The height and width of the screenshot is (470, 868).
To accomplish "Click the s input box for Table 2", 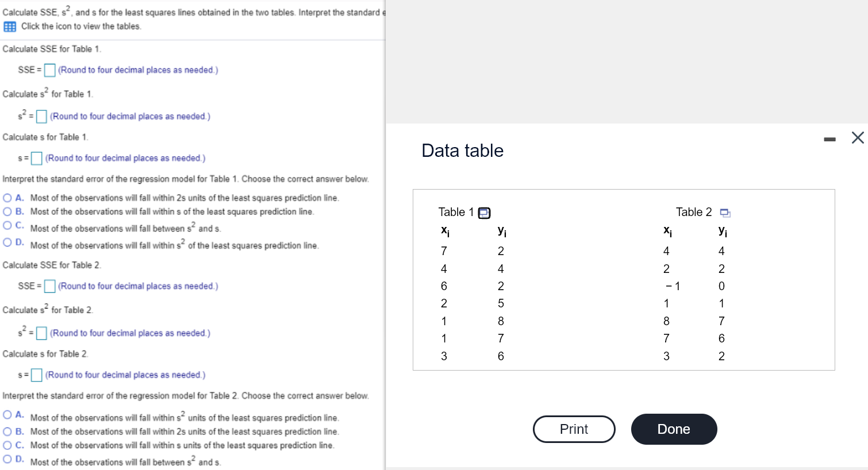I will (37, 375).
